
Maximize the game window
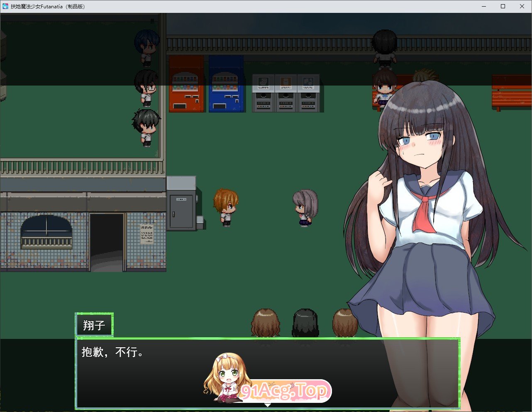pos(503,6)
